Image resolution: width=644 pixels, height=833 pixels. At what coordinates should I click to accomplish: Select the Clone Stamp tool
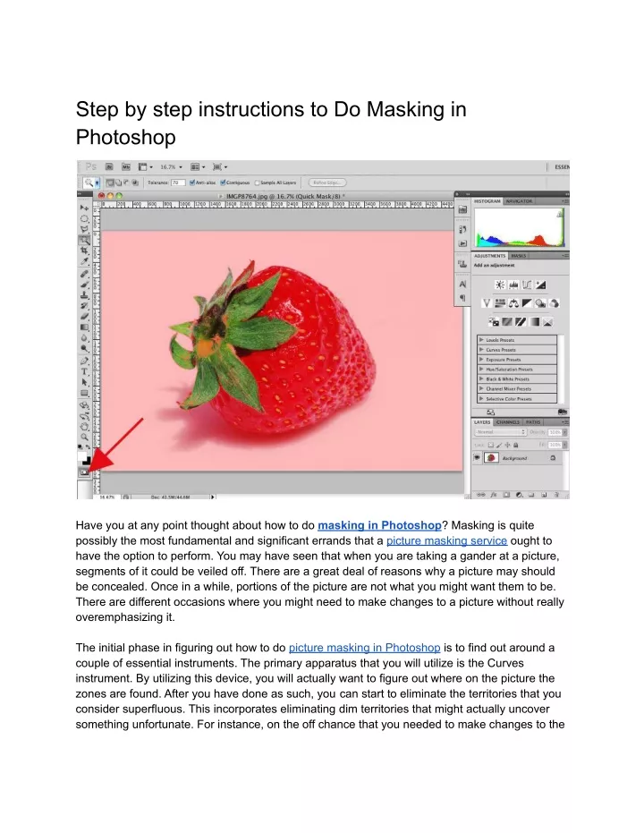[84, 295]
